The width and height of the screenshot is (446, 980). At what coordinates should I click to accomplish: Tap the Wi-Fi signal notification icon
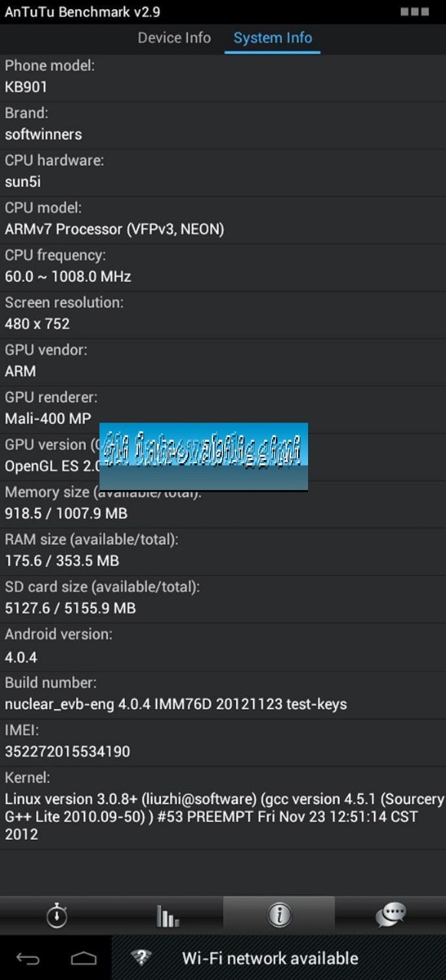(x=141, y=958)
